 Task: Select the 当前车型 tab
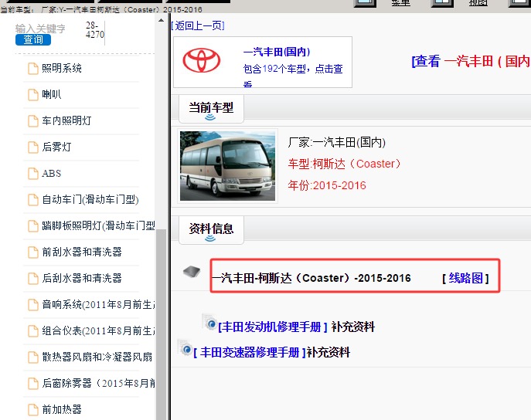pos(211,109)
